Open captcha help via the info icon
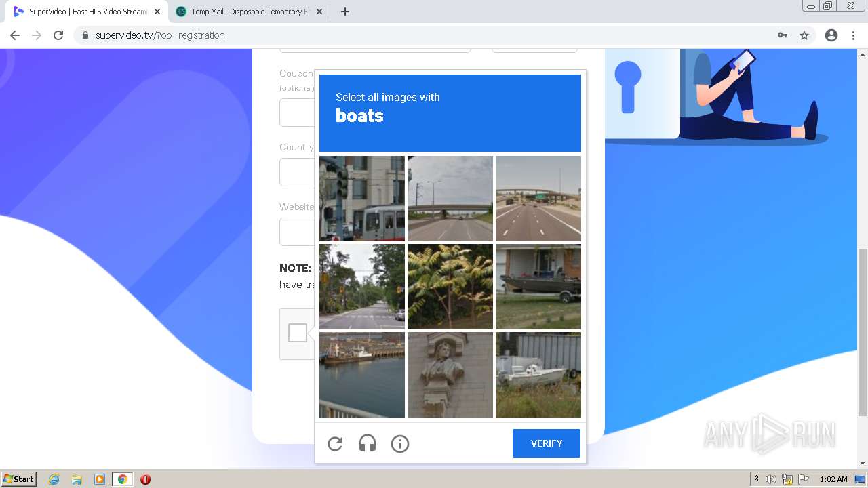This screenshot has width=868, height=488. [x=400, y=444]
